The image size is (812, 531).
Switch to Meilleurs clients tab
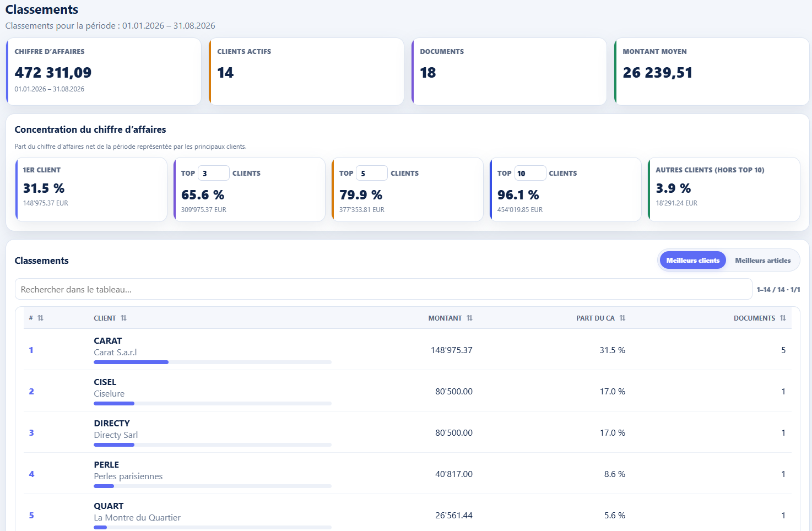[x=693, y=260]
